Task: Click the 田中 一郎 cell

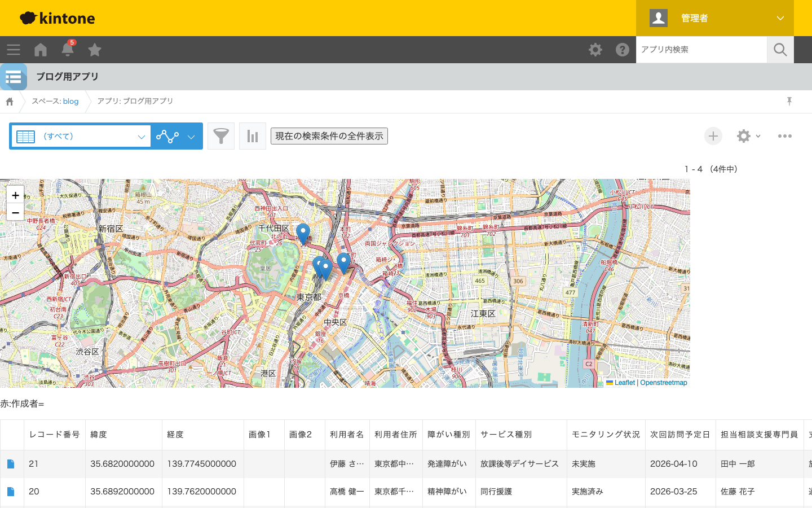Action: point(760,464)
